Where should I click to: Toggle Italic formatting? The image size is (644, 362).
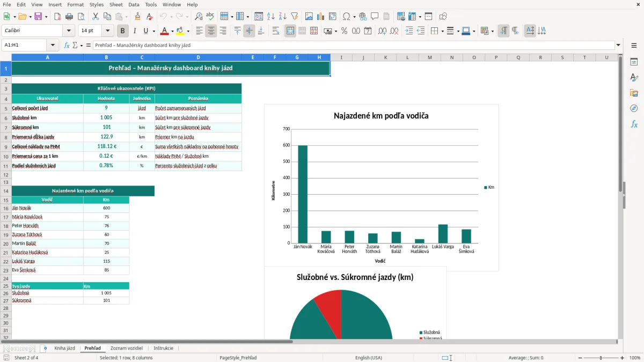(135, 31)
